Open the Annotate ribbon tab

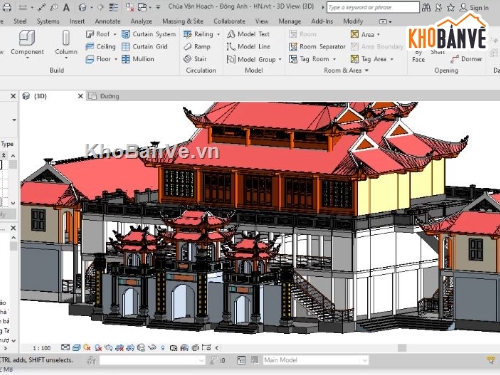click(x=108, y=21)
